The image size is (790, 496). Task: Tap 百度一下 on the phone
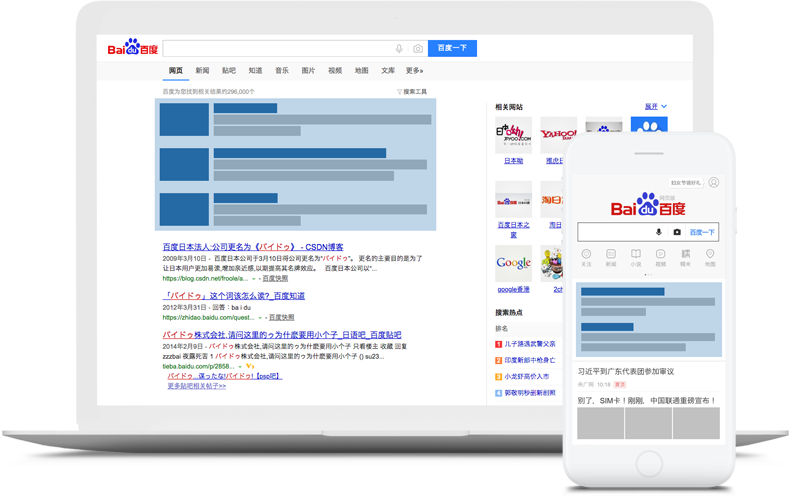[x=702, y=232]
